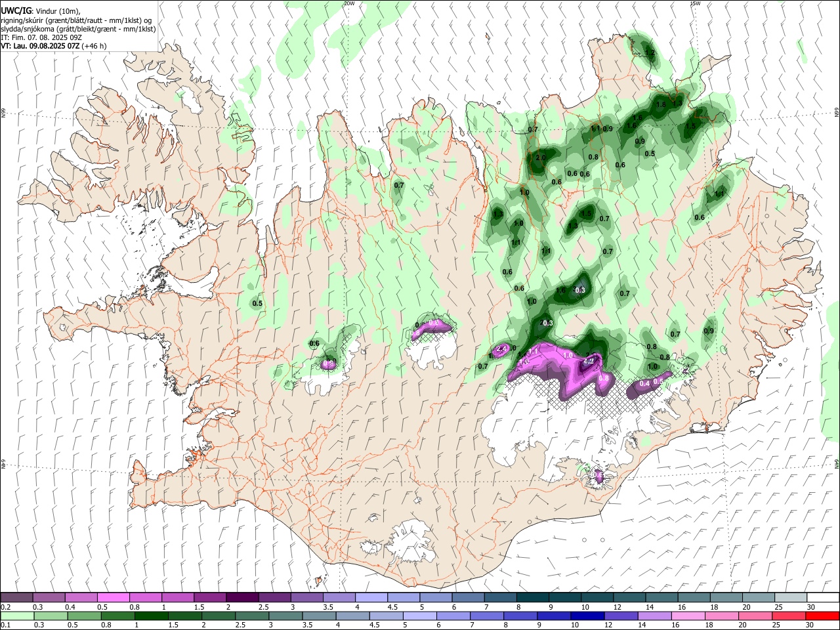Screen dimensions: 840x630
Task: Choose the light pink 16–18 rain swatch
Action: click(688, 616)
